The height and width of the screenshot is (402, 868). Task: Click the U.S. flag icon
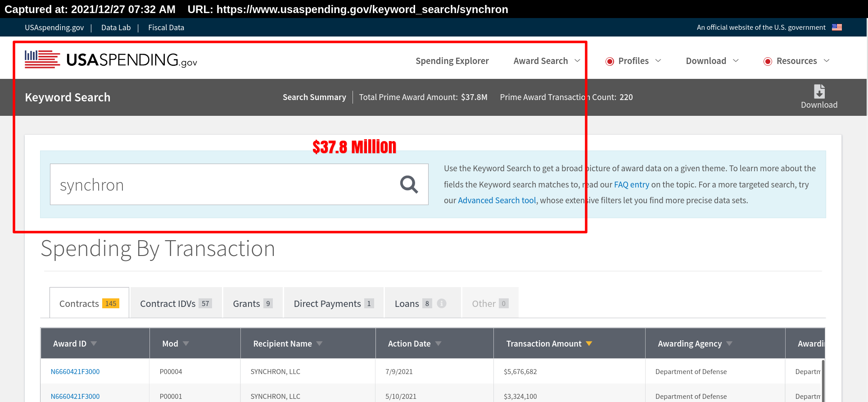837,27
